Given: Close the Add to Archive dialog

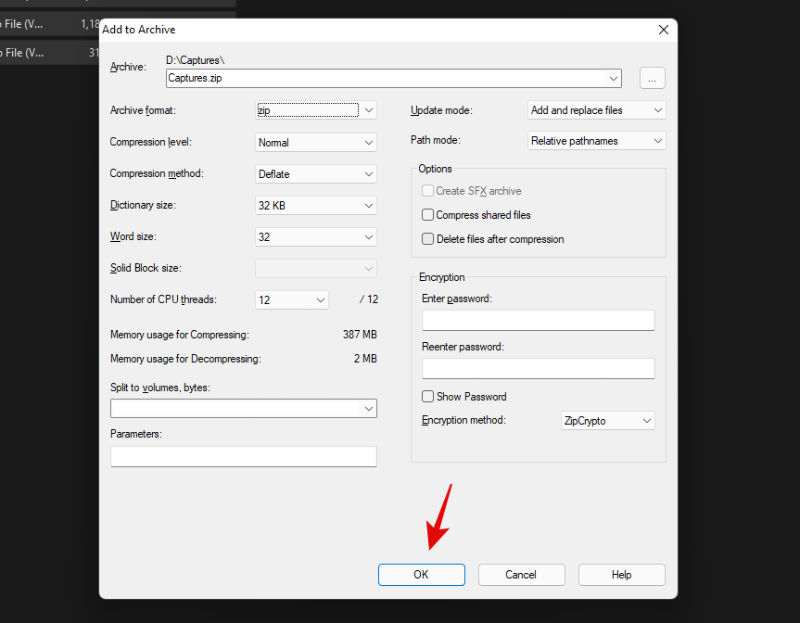Looking at the screenshot, I should pyautogui.click(x=663, y=30).
